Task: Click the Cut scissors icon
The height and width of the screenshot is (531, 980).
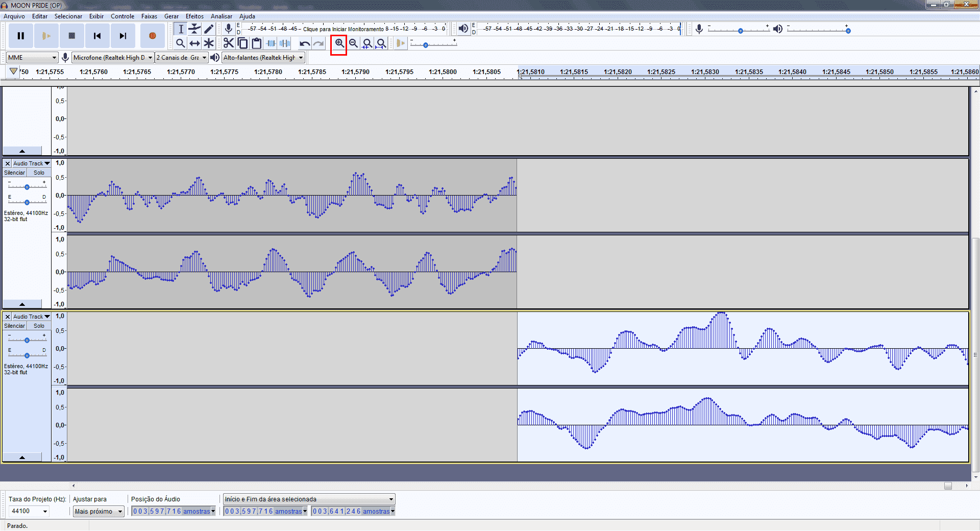Action: click(x=229, y=43)
